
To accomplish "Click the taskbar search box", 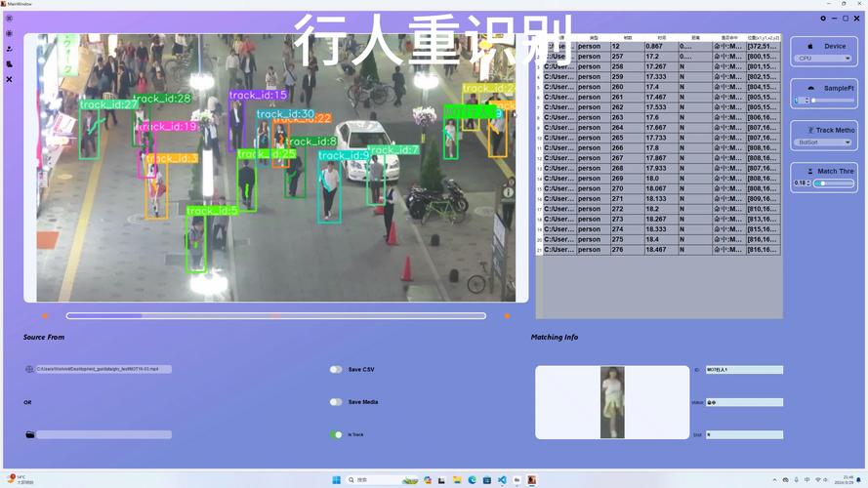I will pos(382,479).
